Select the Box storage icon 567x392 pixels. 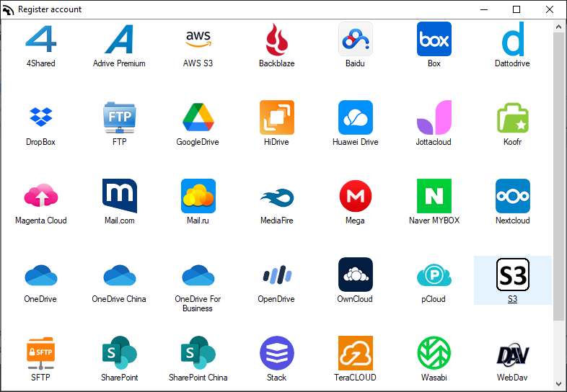pos(434,39)
